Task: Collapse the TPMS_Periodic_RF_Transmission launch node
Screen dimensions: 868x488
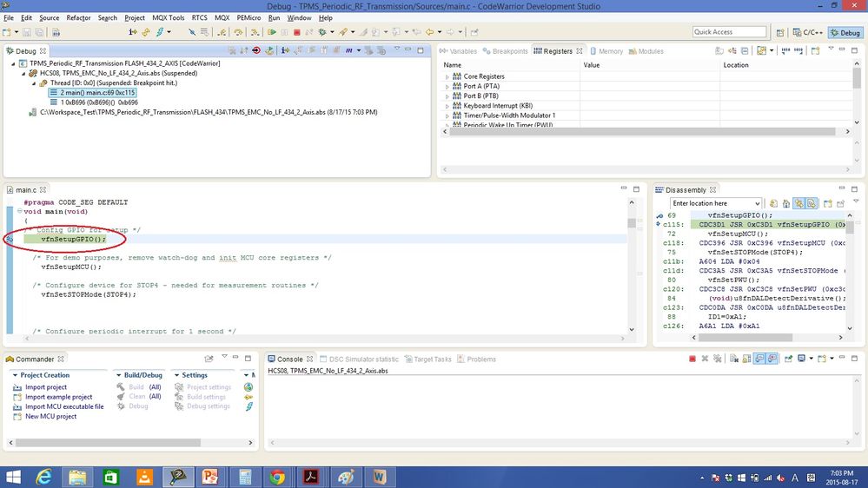Action: pyautogui.click(x=13, y=63)
